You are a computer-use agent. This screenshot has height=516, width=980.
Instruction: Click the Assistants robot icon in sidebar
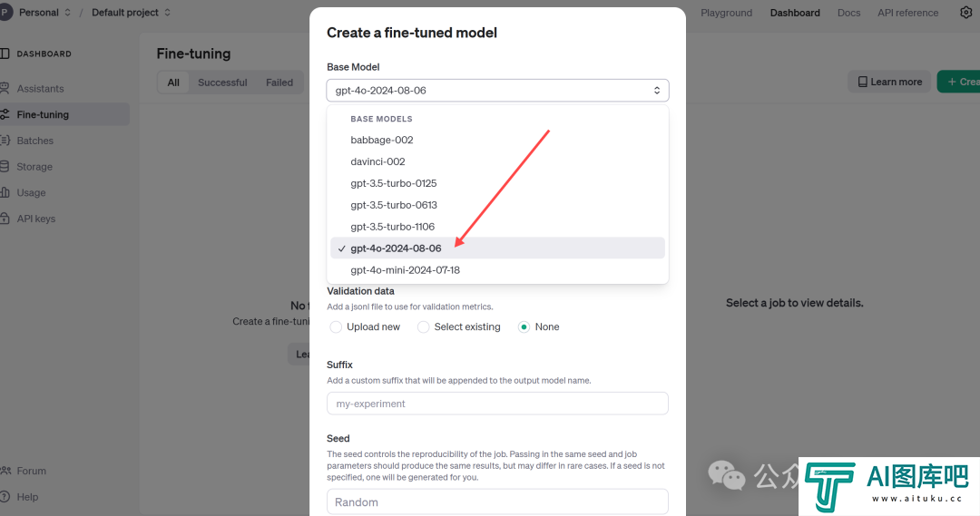[5, 88]
